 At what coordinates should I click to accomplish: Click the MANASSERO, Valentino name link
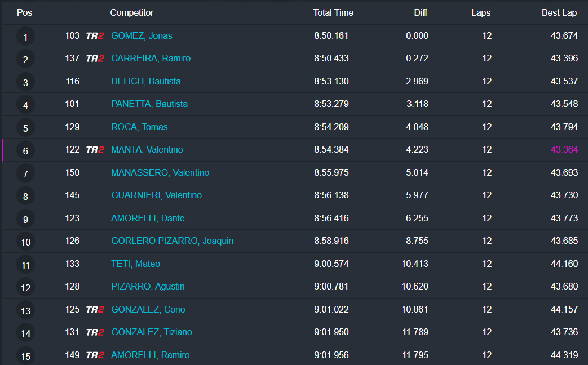click(x=160, y=172)
